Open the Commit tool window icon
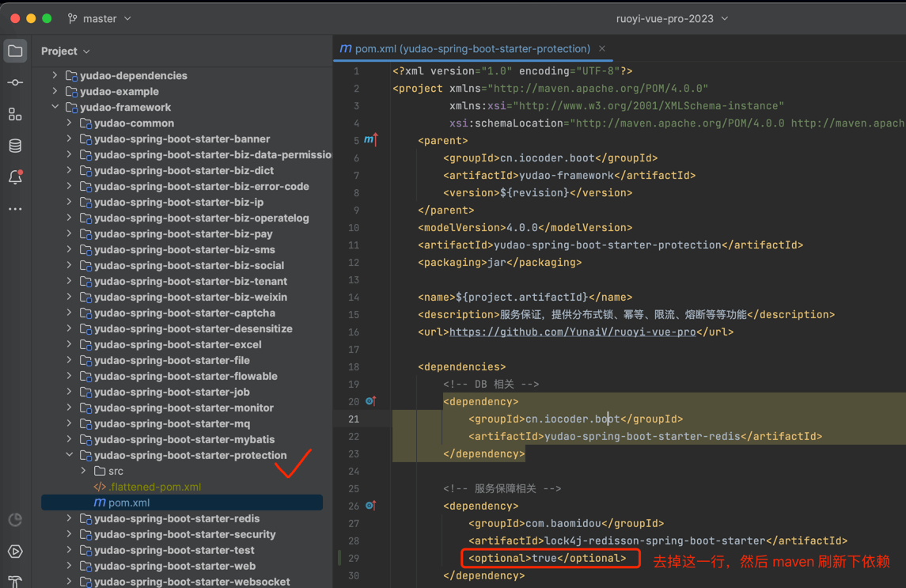The height and width of the screenshot is (588, 906). click(x=15, y=83)
